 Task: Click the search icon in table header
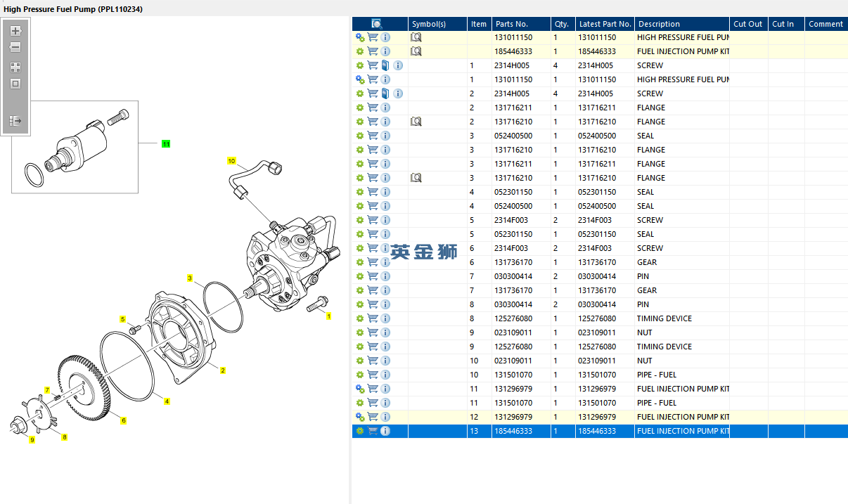377,24
